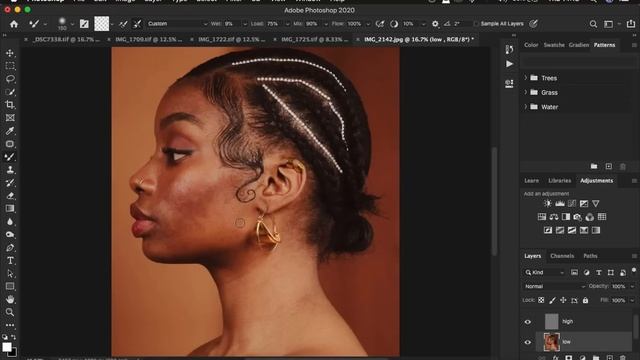Select the Hand tool
640x360 pixels.
click(10, 299)
